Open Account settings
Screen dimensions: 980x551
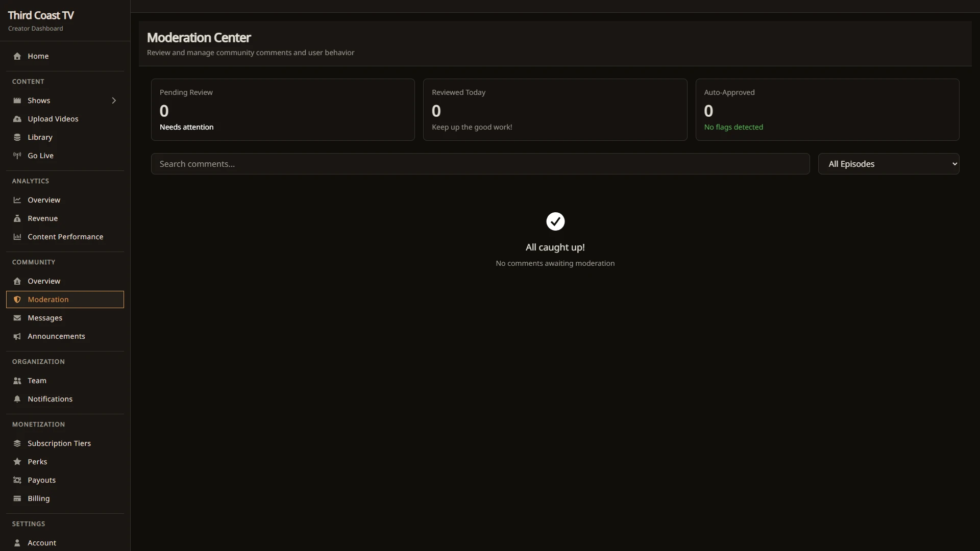point(65,543)
